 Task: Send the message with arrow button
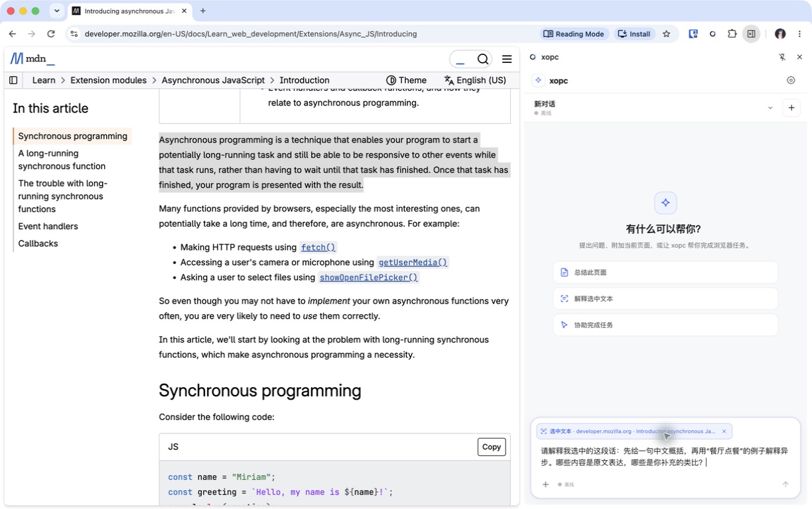[x=785, y=484]
